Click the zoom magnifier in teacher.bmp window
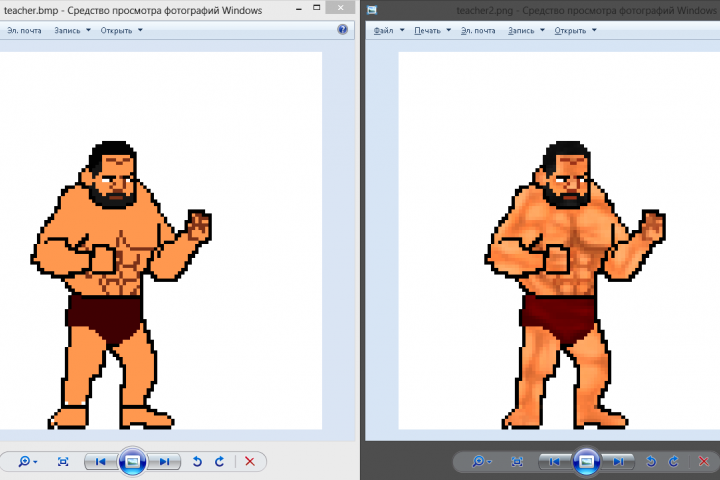Image resolution: width=720 pixels, height=480 pixels. point(27,462)
